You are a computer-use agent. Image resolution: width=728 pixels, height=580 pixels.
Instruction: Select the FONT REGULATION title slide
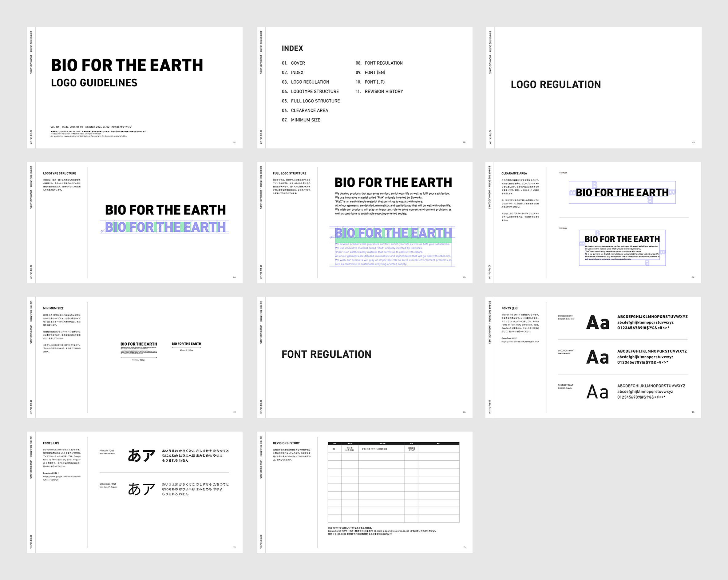point(364,357)
